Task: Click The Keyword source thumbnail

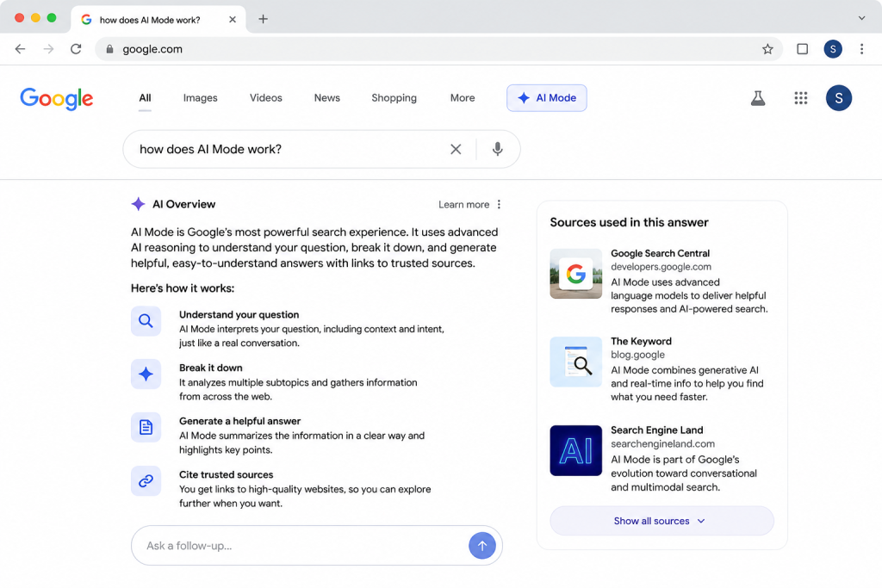Action: click(x=575, y=362)
